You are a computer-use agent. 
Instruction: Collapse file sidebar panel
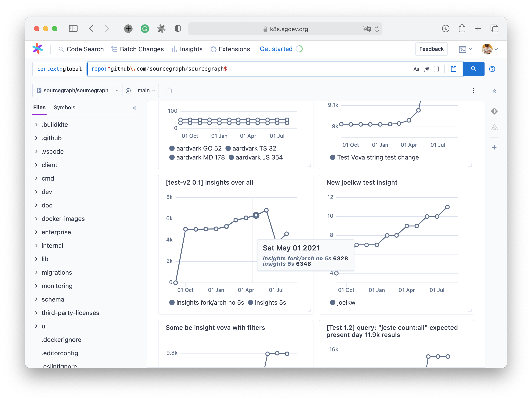[x=134, y=108]
